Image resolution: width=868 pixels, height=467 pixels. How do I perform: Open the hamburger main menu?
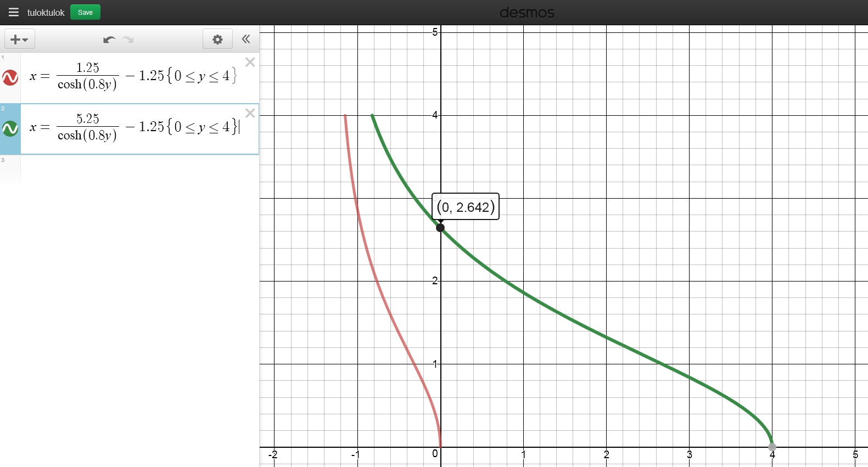[x=14, y=12]
